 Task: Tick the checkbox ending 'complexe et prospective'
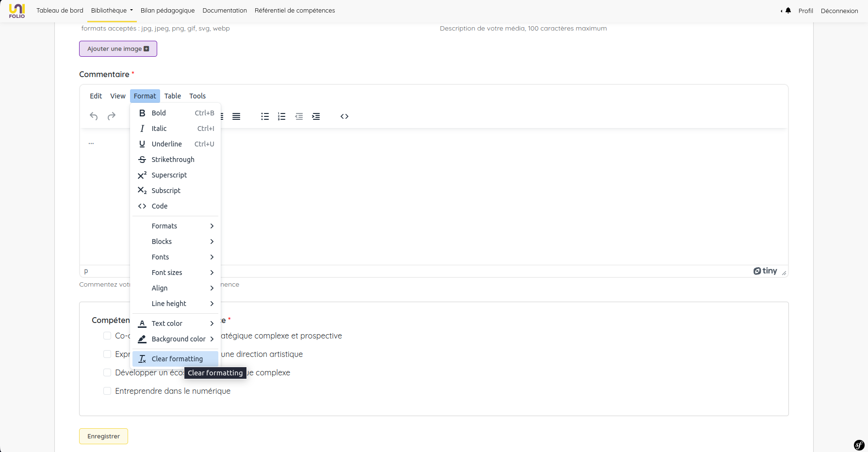107,336
